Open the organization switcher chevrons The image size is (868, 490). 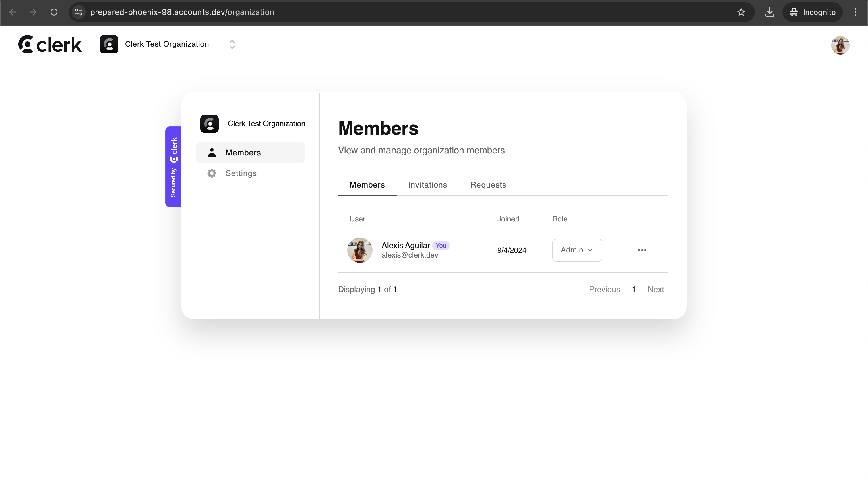point(231,44)
